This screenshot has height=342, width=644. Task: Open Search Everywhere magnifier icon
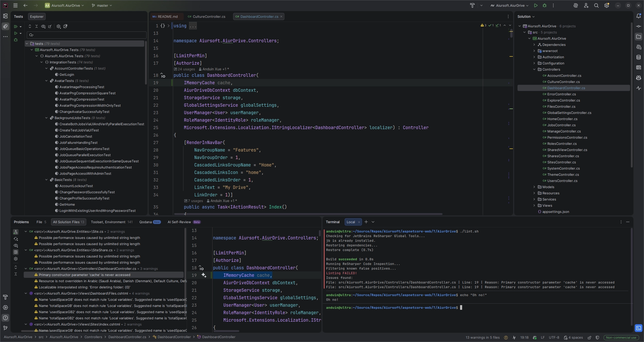click(596, 5)
